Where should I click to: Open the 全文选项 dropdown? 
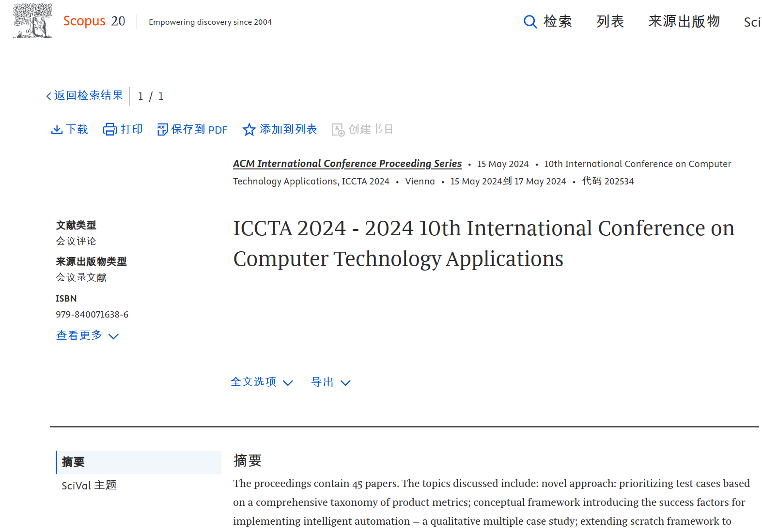(x=262, y=382)
